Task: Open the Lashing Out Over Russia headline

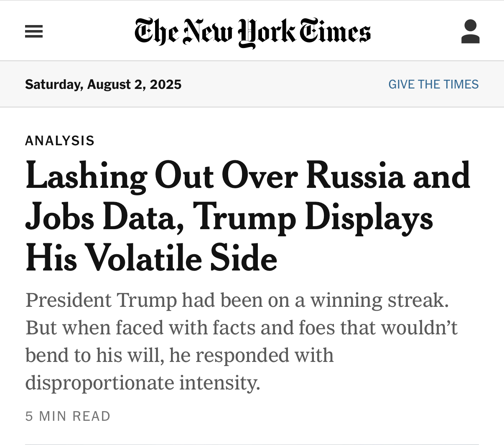Action: point(247,175)
